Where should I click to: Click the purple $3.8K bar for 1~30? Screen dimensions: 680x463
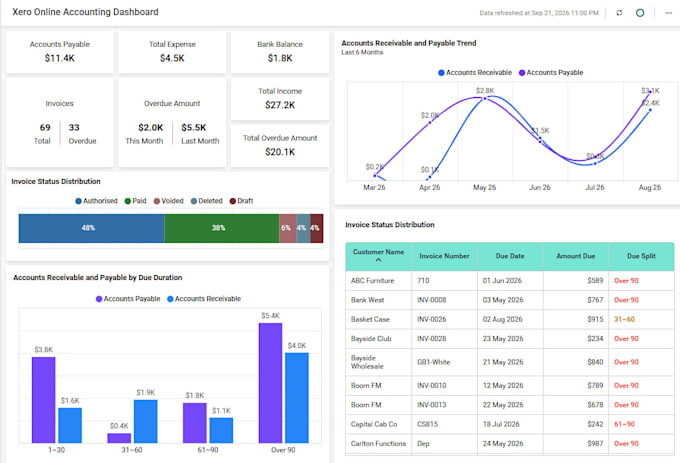point(43,400)
